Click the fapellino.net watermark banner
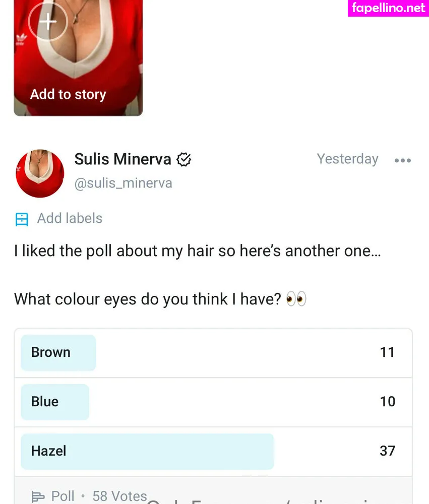429x504 pixels. tap(388, 8)
